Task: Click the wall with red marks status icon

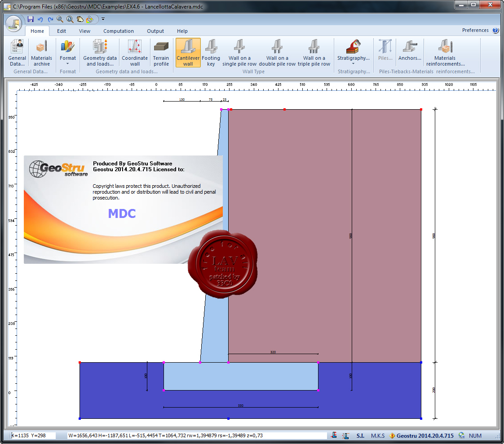Action: pyautogui.click(x=334, y=435)
